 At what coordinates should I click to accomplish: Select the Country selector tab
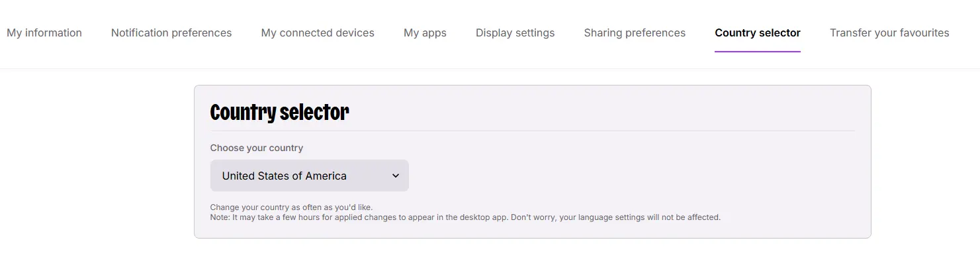point(758,32)
